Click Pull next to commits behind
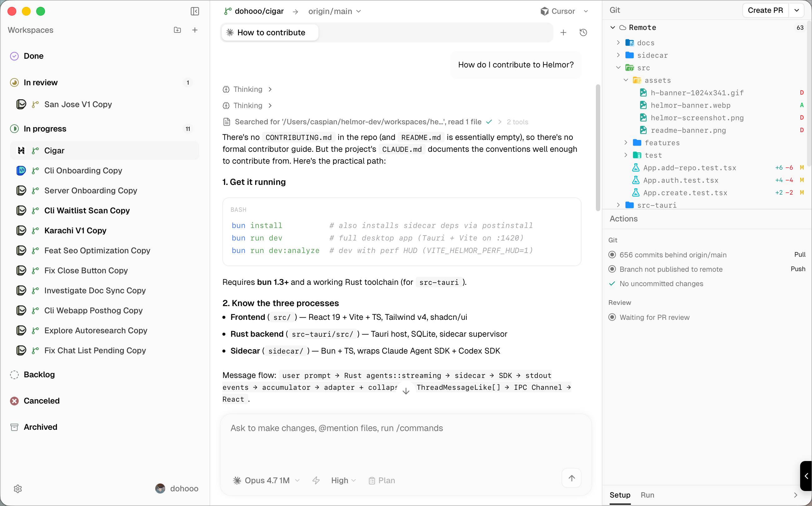 pos(799,254)
